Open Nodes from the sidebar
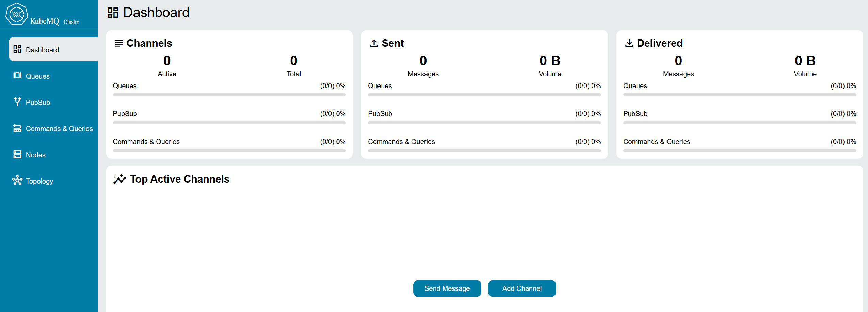868x312 pixels. (36, 155)
